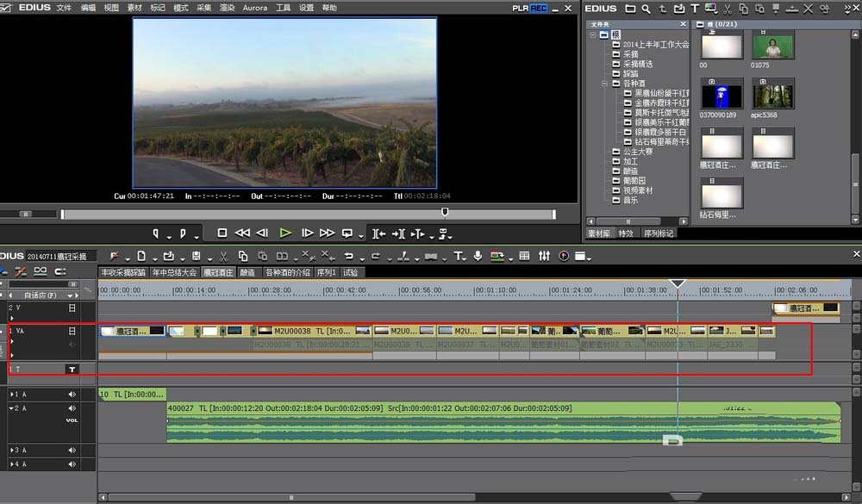Collapse audio track 2 A
The height and width of the screenshot is (504, 862).
11,408
